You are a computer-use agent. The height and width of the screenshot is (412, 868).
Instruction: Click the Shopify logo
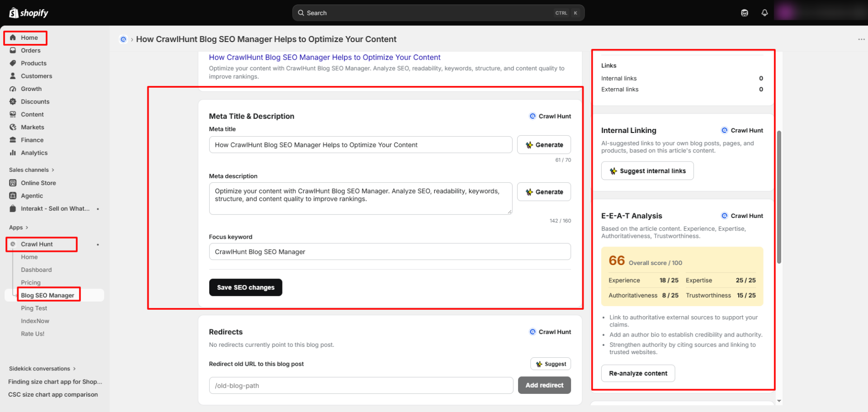[x=28, y=13]
